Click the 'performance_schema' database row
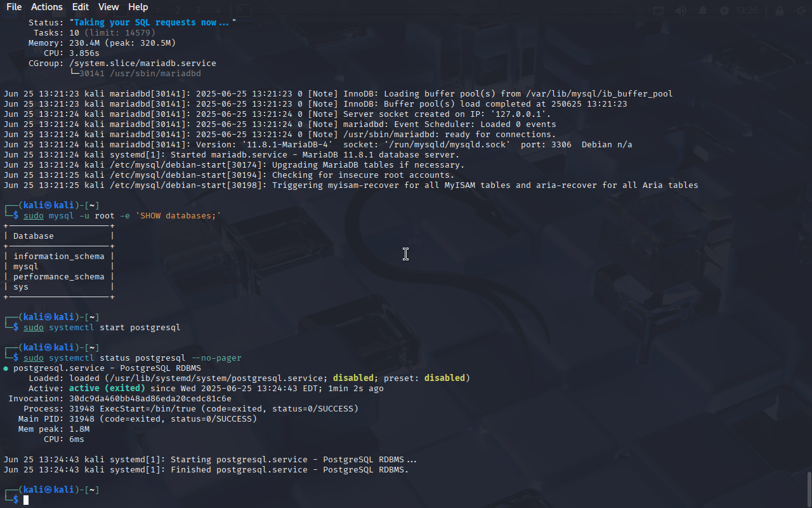This screenshot has height=508, width=812. pyautogui.click(x=59, y=277)
